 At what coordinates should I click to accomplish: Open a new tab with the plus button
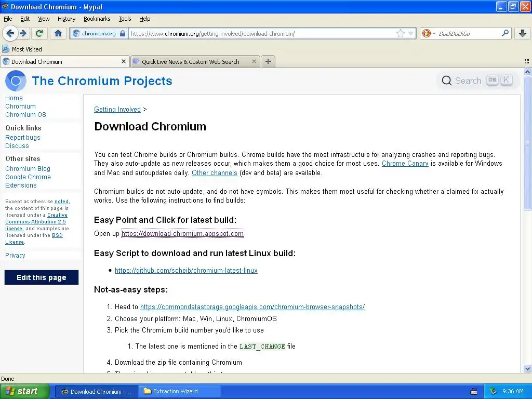pos(268,61)
